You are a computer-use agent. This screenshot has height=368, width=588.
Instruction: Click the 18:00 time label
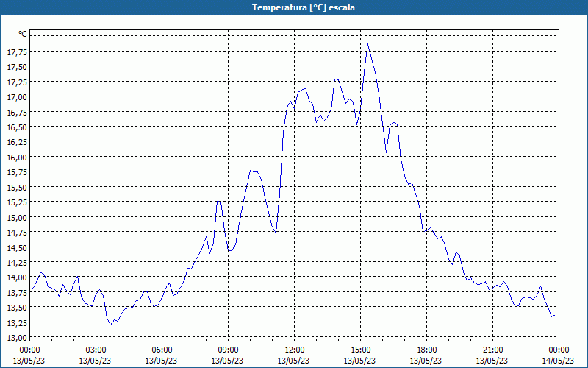pyautogui.click(x=427, y=350)
